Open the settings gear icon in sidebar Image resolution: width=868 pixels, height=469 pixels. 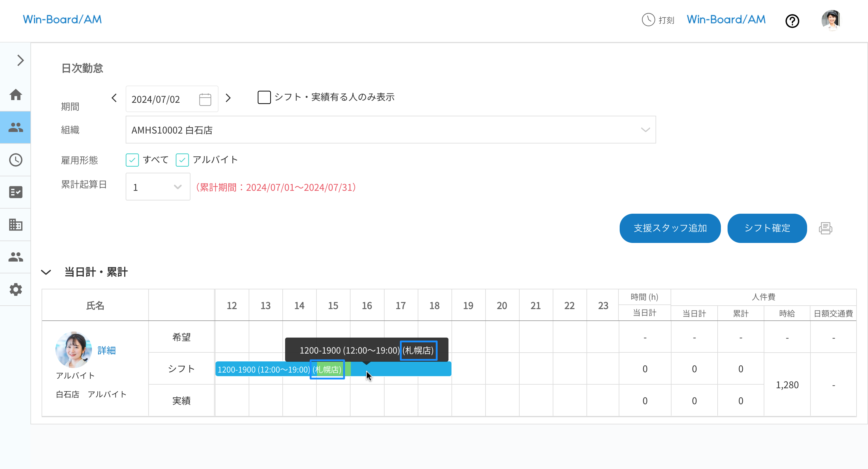pos(15,290)
